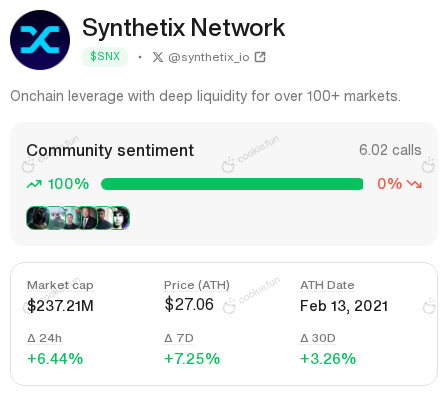Click the ATH Date label
The image size is (448, 396).
(x=327, y=285)
